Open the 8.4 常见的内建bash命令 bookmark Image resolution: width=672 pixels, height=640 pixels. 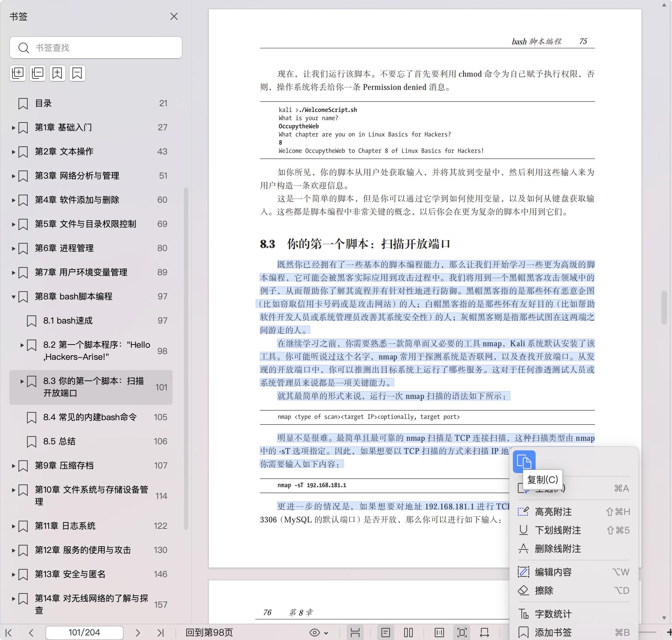(x=90, y=417)
